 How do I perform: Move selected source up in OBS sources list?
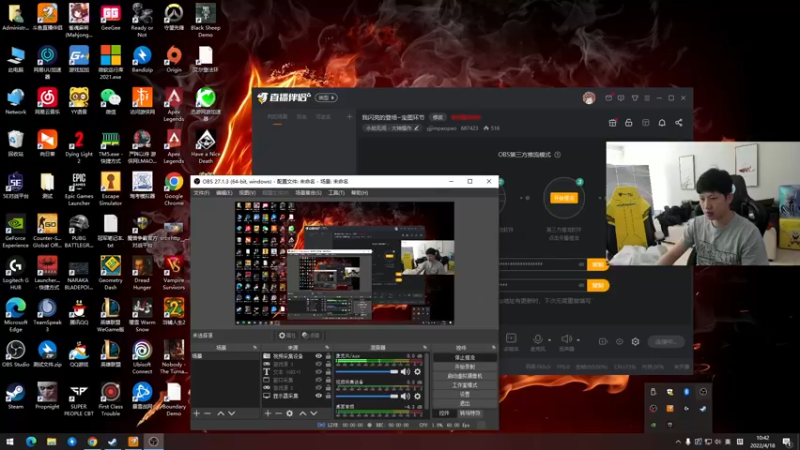[x=303, y=413]
